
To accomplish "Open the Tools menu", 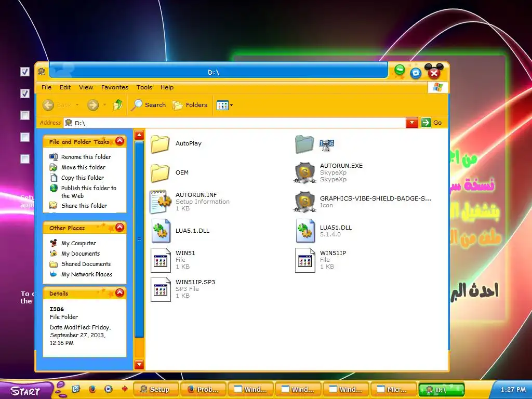I will click(x=144, y=87).
